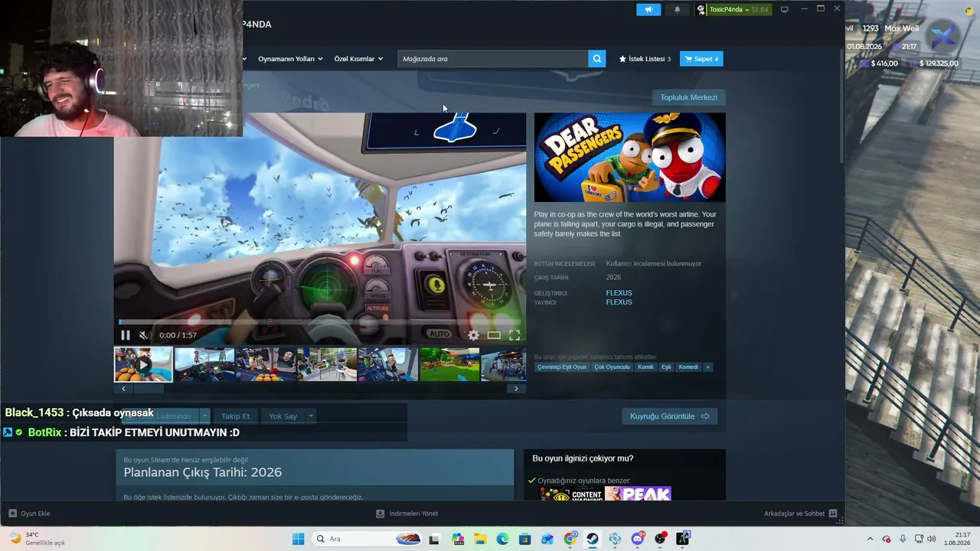Screen dimensions: 980x551
Task: Open Task View in the taskbar
Action: coord(435,539)
